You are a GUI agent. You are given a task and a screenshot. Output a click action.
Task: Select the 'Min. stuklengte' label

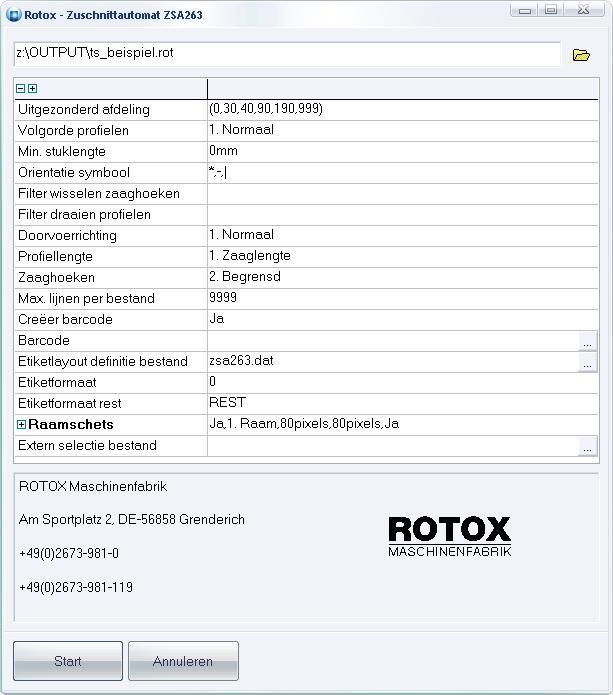[x=62, y=152]
